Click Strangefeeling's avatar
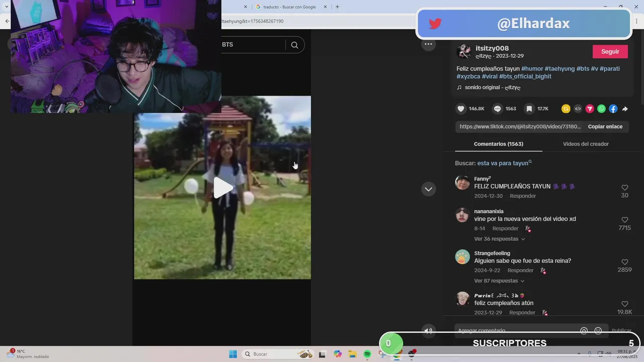 [x=462, y=257]
